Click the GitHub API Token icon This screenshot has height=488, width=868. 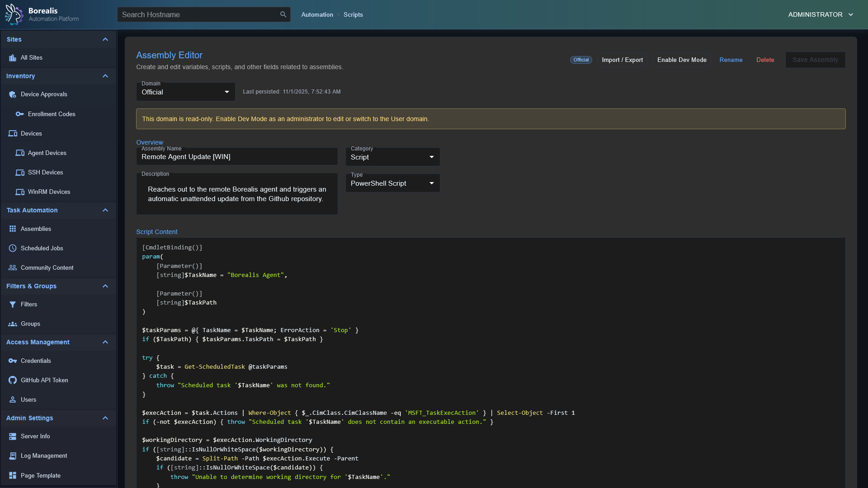[x=12, y=380]
